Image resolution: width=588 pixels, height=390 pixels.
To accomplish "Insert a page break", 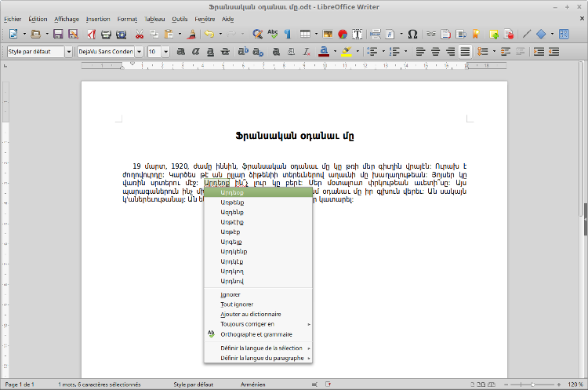I will point(375,35).
